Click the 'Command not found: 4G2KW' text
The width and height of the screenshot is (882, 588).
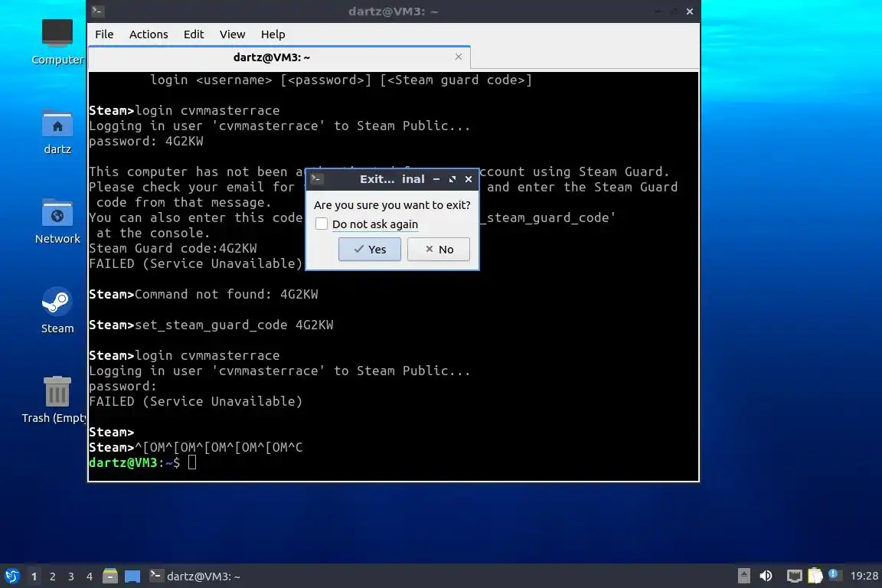tap(226, 294)
